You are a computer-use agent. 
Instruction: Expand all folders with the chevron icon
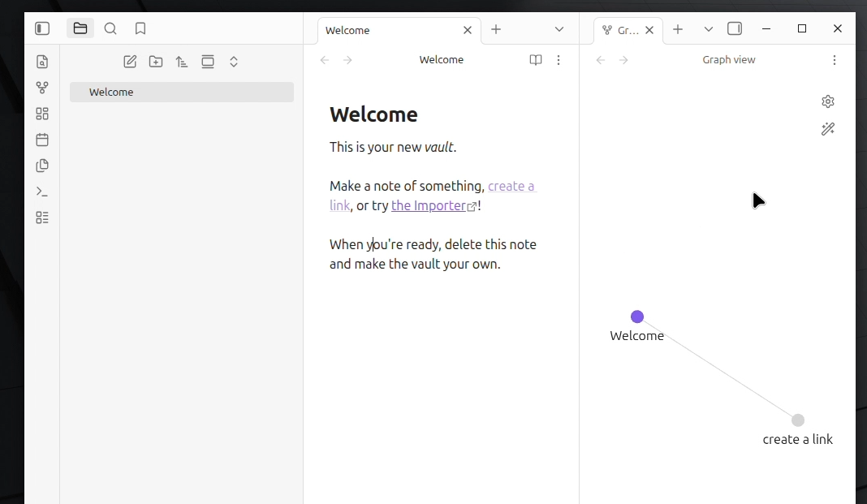click(234, 62)
